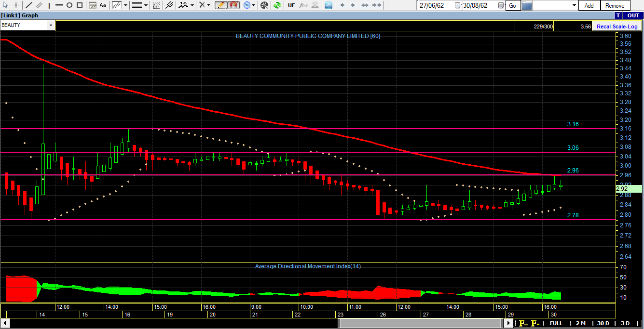Click the Average Directional Movement Index(14) title
Viewport: 644px width, 329px height.
tap(308, 266)
